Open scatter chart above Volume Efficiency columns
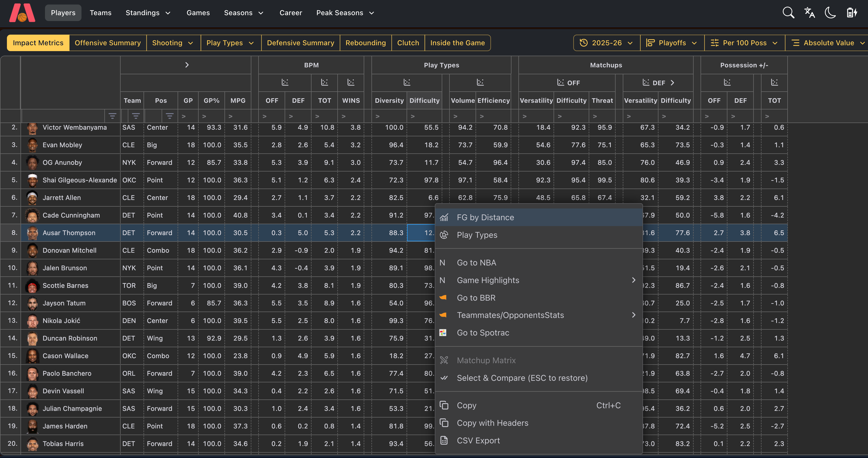This screenshot has height=458, width=868. 480,82
